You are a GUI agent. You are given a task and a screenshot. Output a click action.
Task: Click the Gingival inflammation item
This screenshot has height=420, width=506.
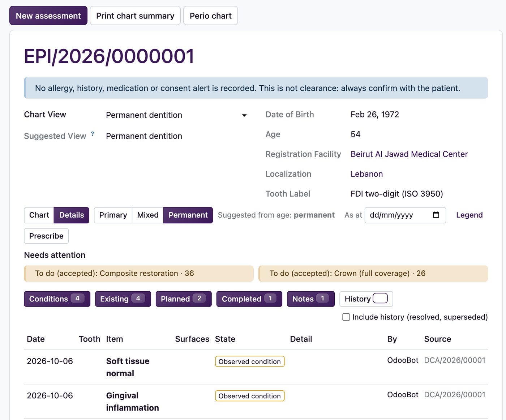pyautogui.click(x=132, y=402)
